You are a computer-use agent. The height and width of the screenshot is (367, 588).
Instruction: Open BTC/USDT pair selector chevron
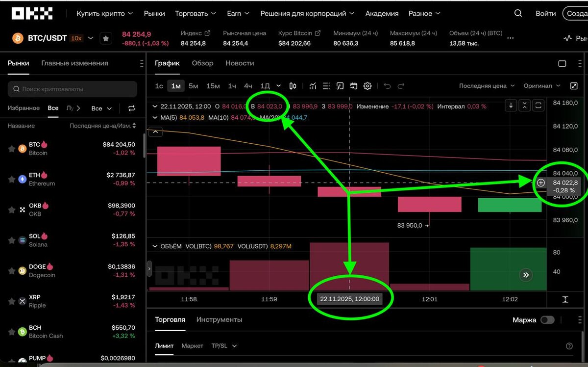90,38
